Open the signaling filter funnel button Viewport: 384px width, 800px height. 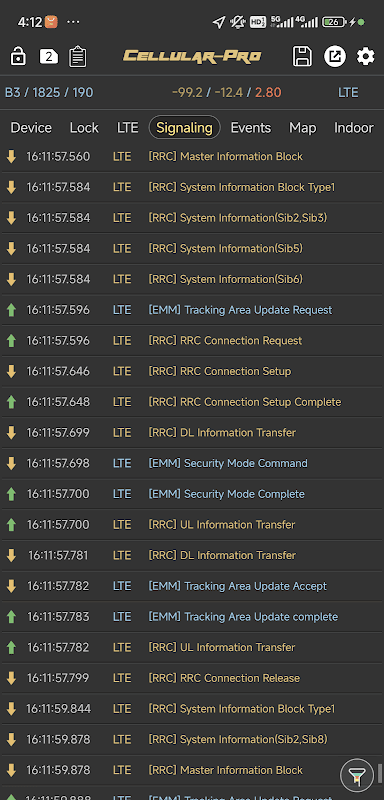[x=357, y=776]
